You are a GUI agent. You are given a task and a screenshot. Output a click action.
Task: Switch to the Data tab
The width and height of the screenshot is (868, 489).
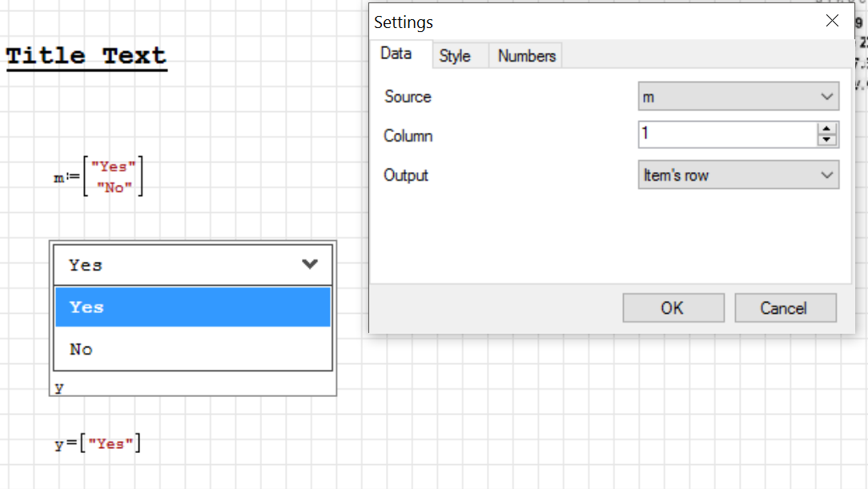pyautogui.click(x=396, y=54)
